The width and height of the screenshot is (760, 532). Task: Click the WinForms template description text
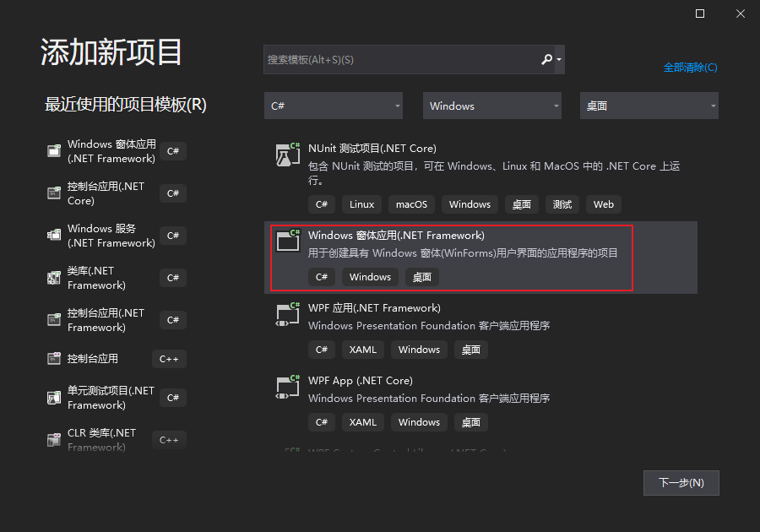pyautogui.click(x=463, y=253)
